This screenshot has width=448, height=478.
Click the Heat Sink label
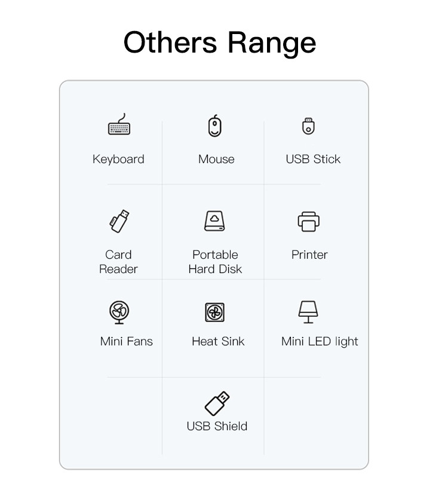click(x=218, y=342)
